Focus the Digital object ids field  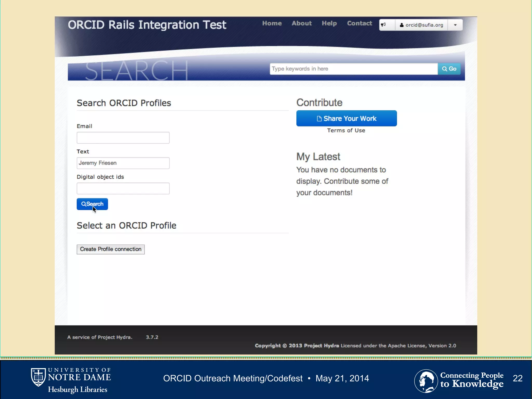point(123,188)
